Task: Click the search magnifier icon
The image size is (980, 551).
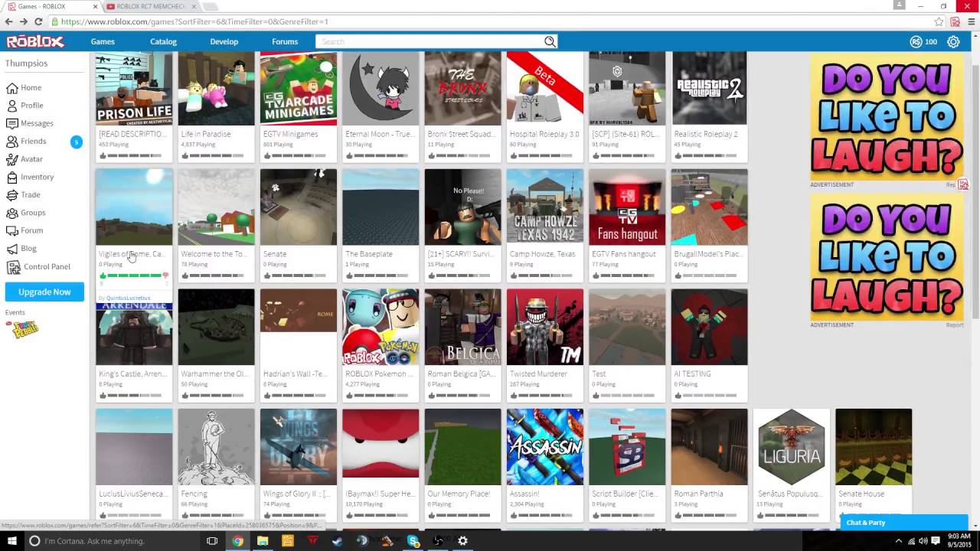Action: coord(550,41)
